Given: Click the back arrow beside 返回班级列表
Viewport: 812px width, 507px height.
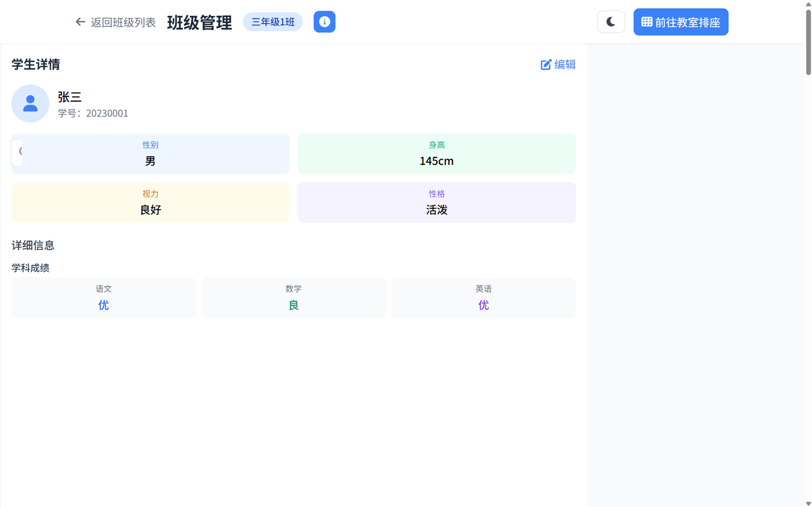Looking at the screenshot, I should [x=80, y=21].
